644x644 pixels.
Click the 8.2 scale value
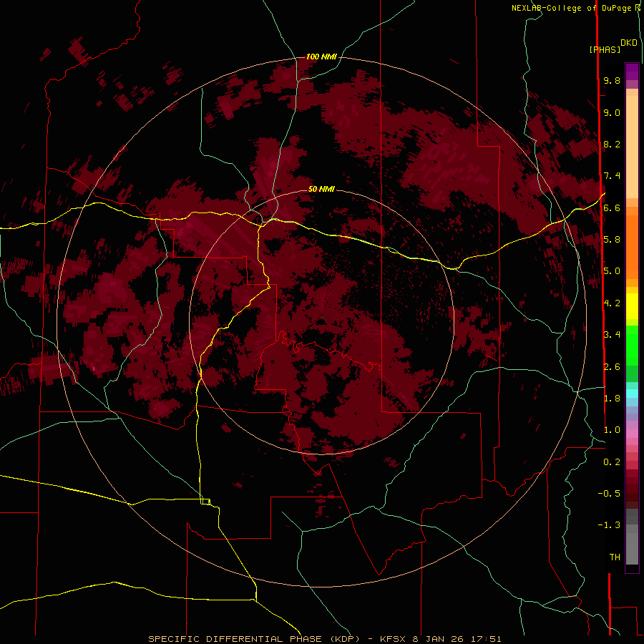tap(612, 144)
